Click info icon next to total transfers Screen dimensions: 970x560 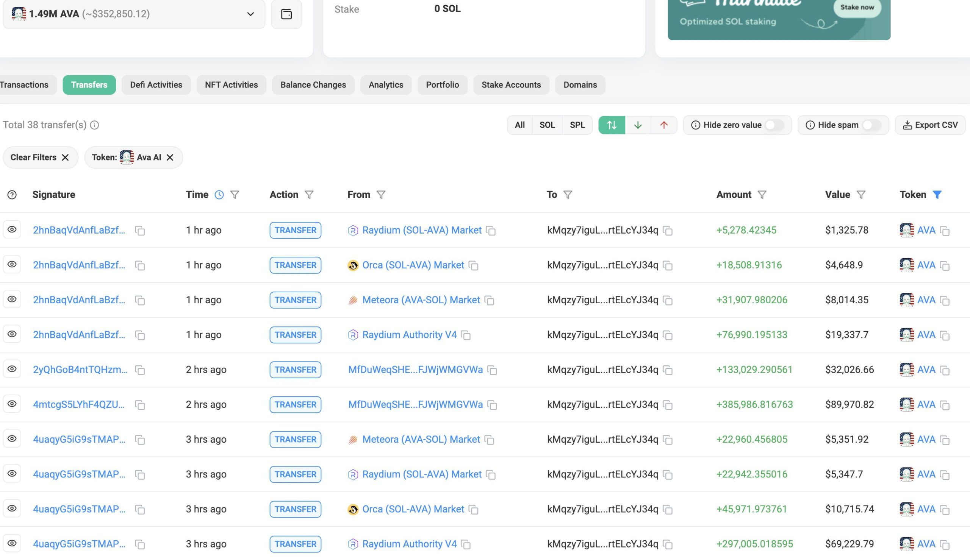95,125
